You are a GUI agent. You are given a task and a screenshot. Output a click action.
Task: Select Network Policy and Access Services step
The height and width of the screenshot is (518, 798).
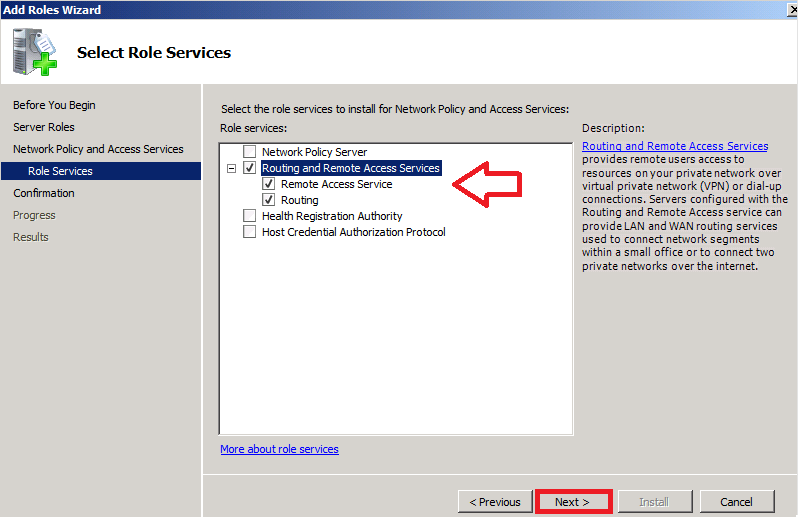[98, 149]
